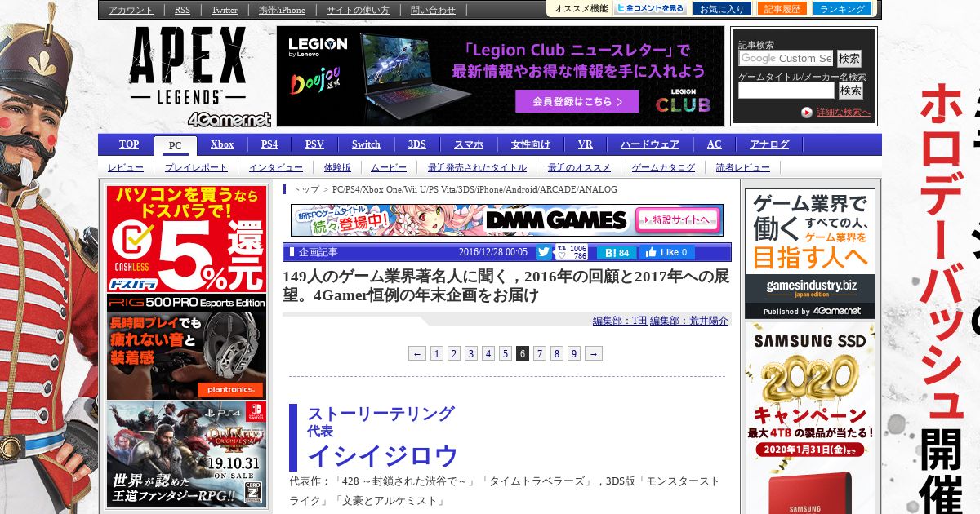Select the 3DS navigation tab
This screenshot has width=980, height=514.
[x=417, y=144]
